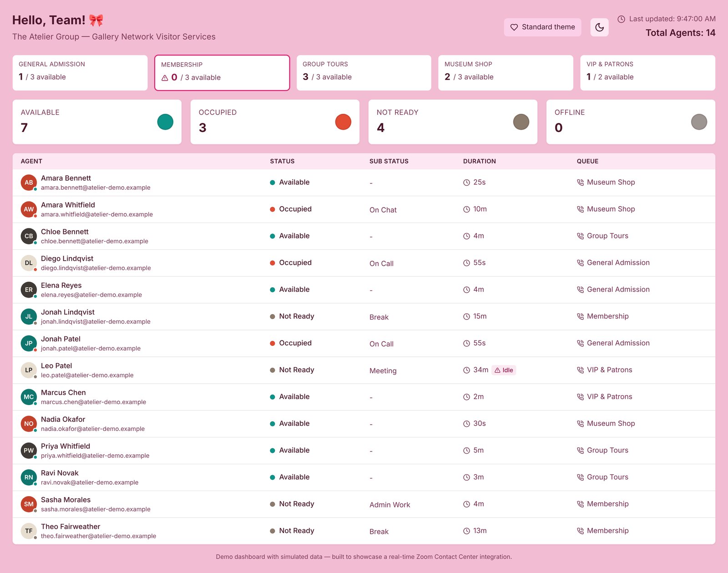
Task: Click the Admin Work sub status
Action: coord(390,505)
